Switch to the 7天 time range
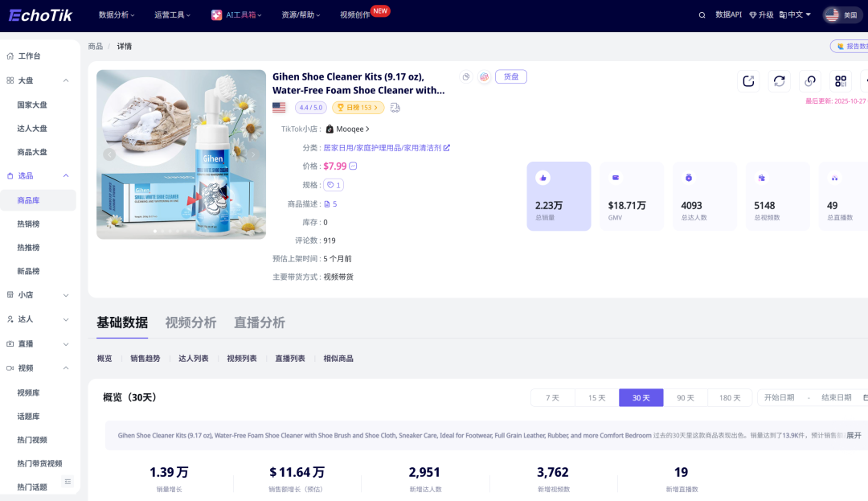 pyautogui.click(x=552, y=397)
